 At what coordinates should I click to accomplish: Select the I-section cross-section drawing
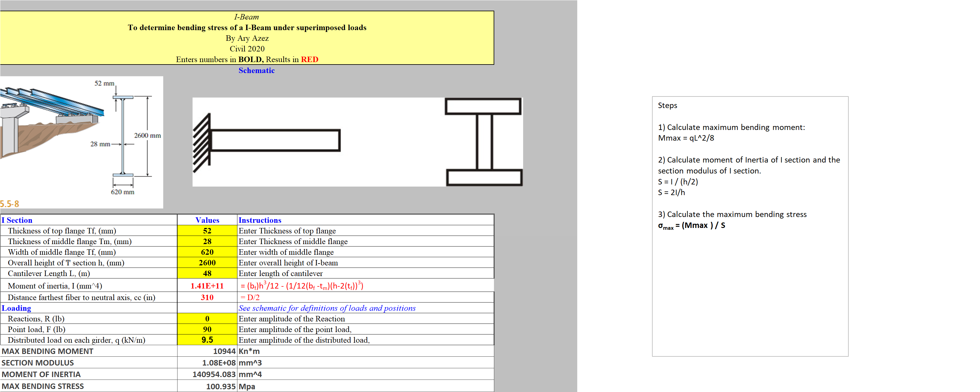pyautogui.click(x=484, y=142)
